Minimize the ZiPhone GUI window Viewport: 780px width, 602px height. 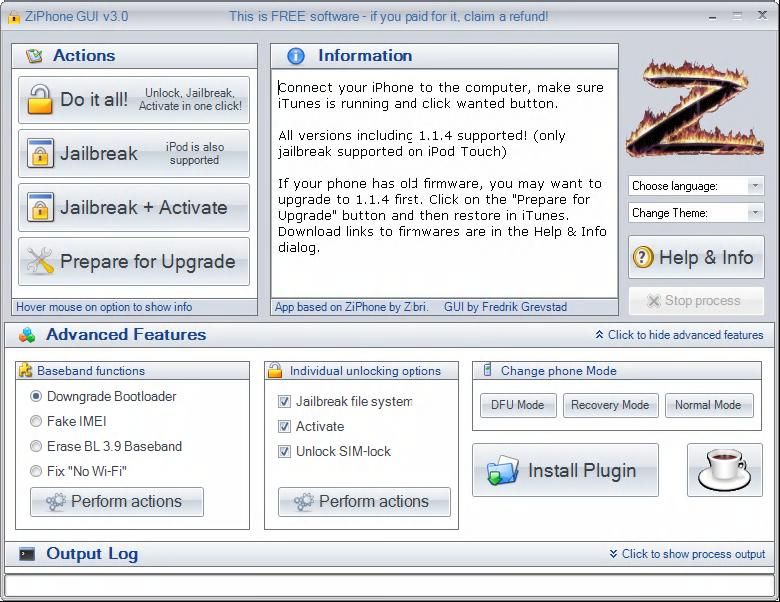coord(712,16)
